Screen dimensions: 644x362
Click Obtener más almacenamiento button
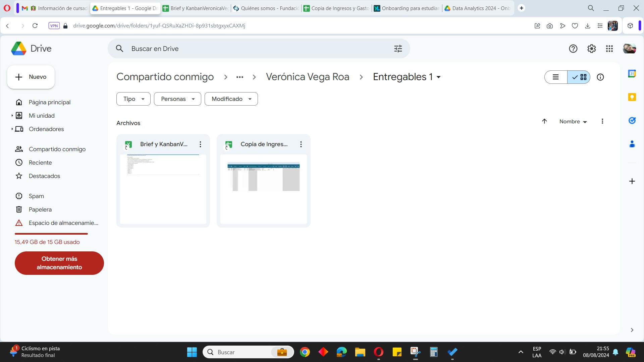click(59, 263)
